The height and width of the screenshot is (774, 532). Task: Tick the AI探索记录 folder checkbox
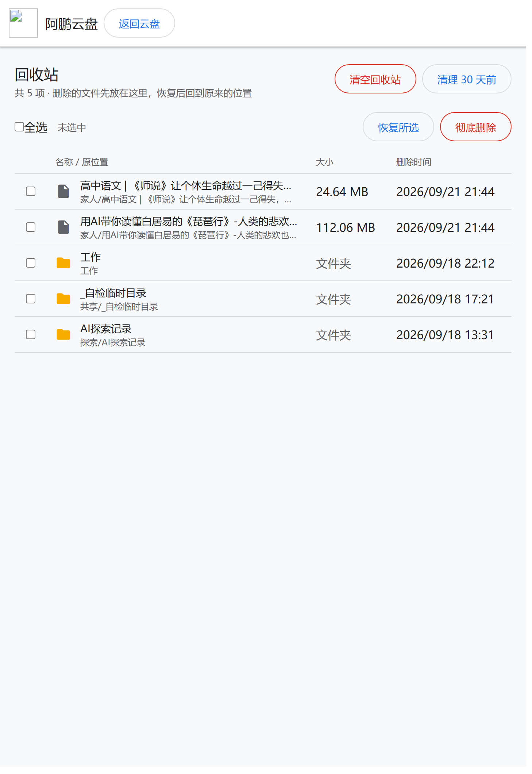pos(31,334)
